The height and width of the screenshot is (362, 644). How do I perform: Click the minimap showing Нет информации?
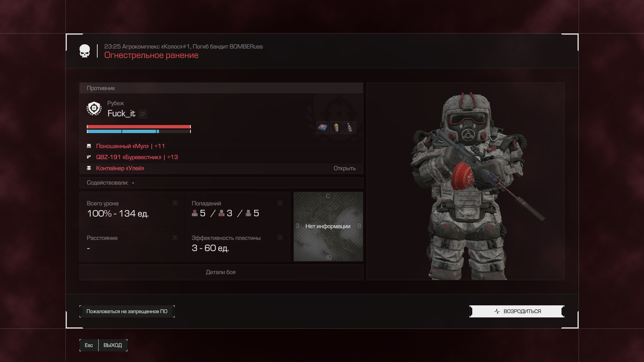click(x=328, y=227)
